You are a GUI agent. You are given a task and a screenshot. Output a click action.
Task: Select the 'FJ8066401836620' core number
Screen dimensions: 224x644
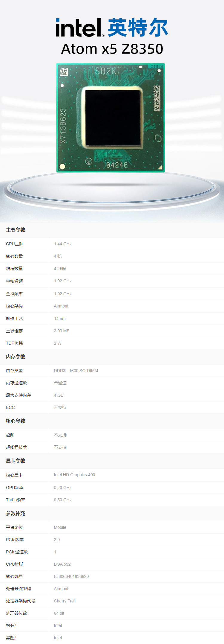point(71,576)
